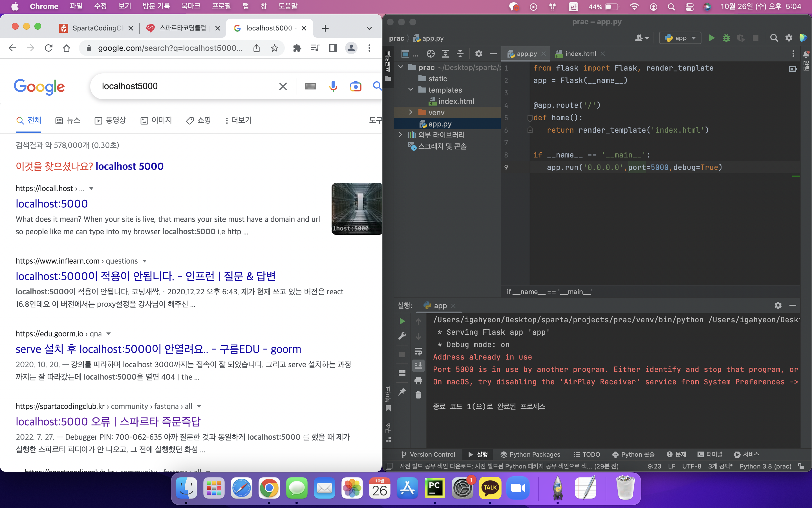Open goorm serve 설치 result link
The height and width of the screenshot is (508, 812).
[158, 349]
